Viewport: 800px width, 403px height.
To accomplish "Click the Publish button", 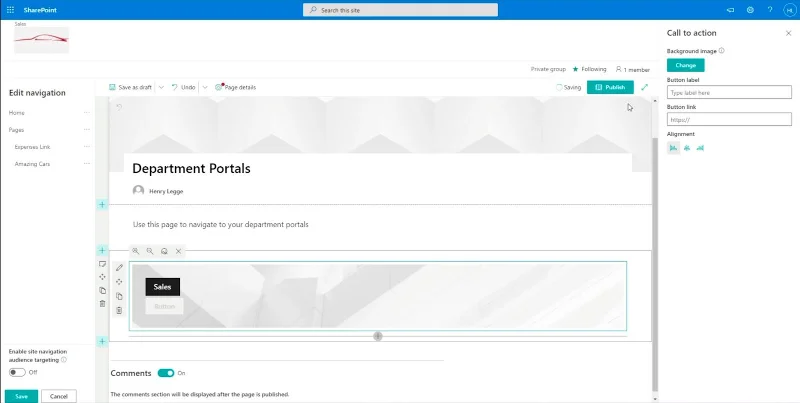I will click(x=610, y=87).
